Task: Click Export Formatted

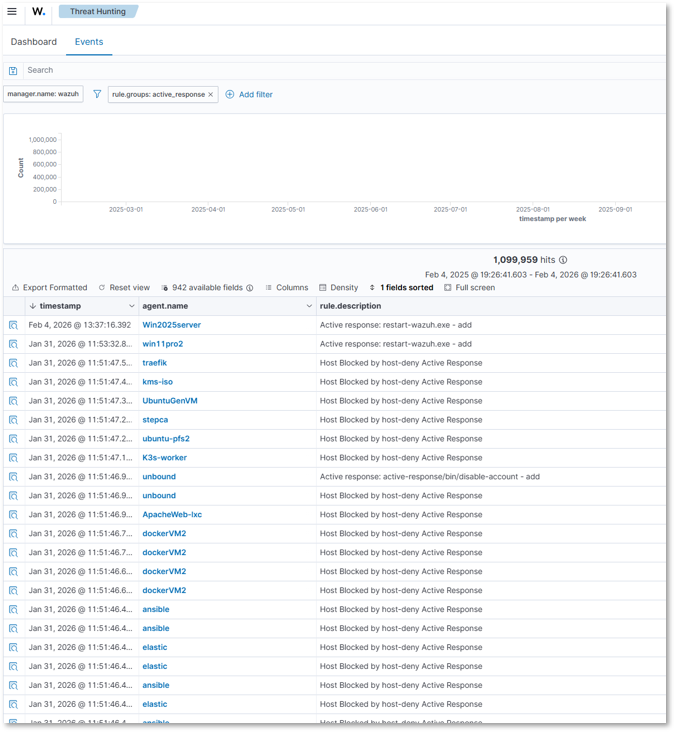Action: 49,288
